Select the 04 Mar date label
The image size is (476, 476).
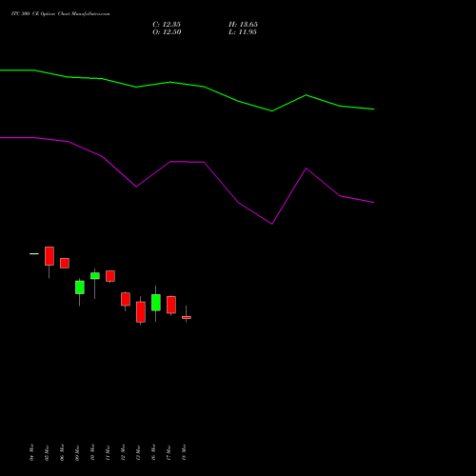(31, 452)
